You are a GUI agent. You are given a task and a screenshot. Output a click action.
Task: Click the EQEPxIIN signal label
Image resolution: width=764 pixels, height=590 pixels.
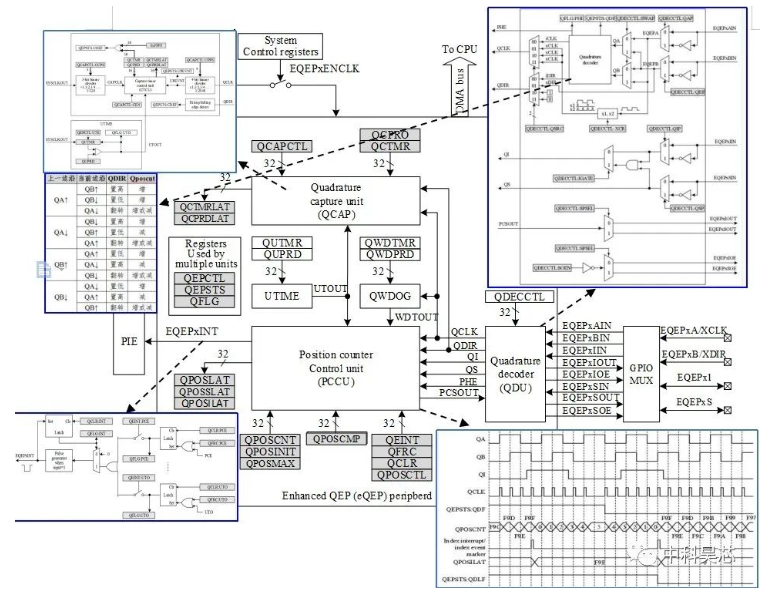tap(584, 351)
